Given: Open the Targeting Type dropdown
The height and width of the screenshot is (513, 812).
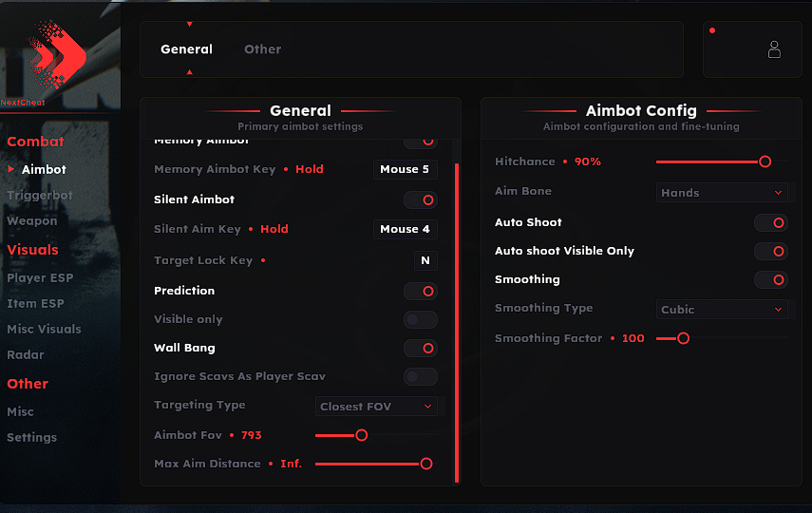Looking at the screenshot, I should [x=376, y=407].
